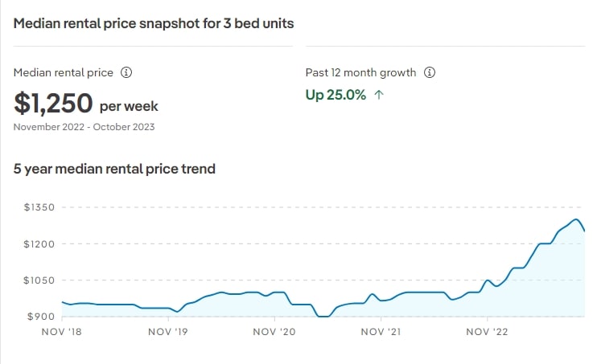The width and height of the screenshot is (597, 364).
Task: Click the NOV '20 axis label
Action: tap(274, 332)
